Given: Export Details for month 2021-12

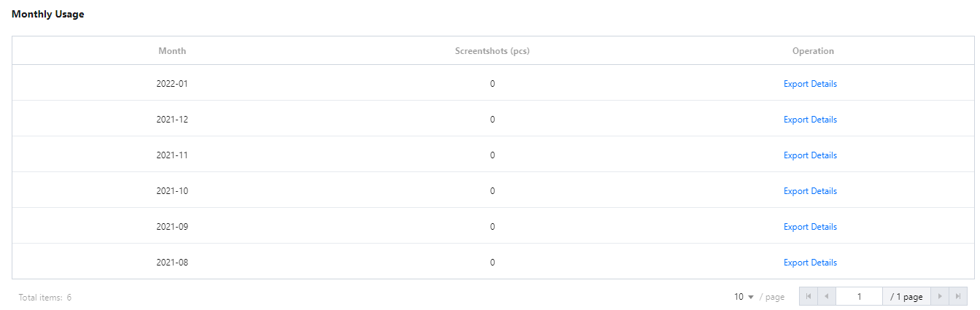Looking at the screenshot, I should coord(810,120).
